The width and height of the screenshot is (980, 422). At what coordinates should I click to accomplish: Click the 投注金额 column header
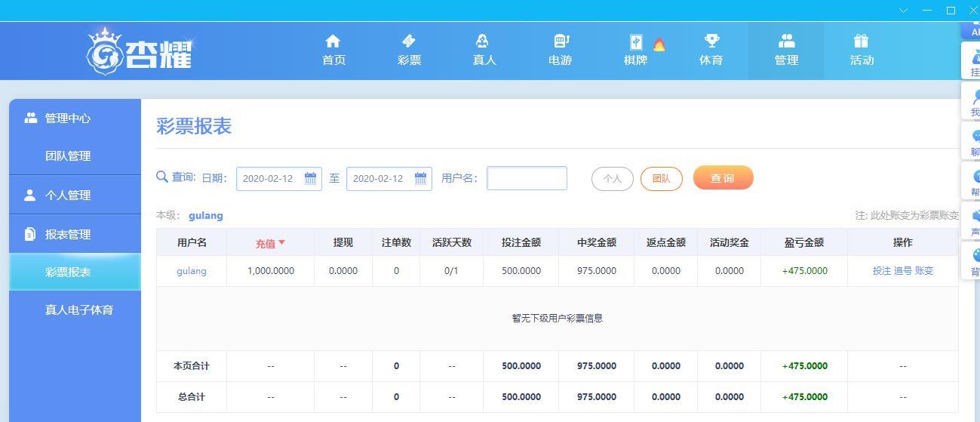[521, 242]
